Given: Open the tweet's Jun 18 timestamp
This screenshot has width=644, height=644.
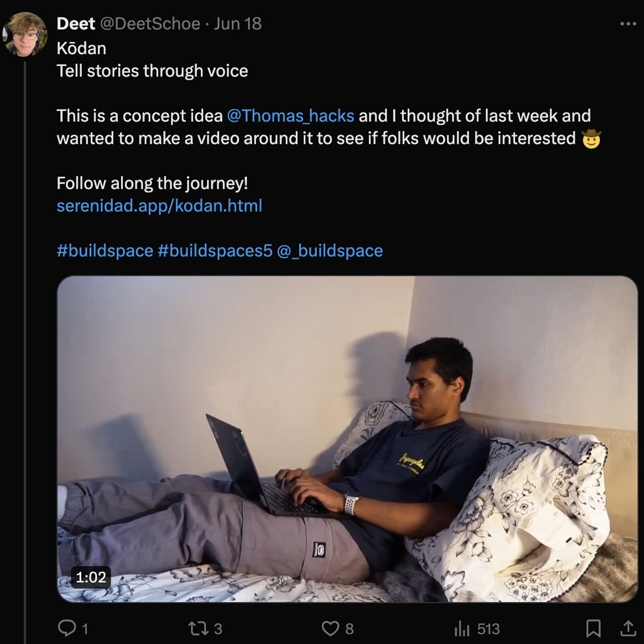Looking at the screenshot, I should click(238, 23).
